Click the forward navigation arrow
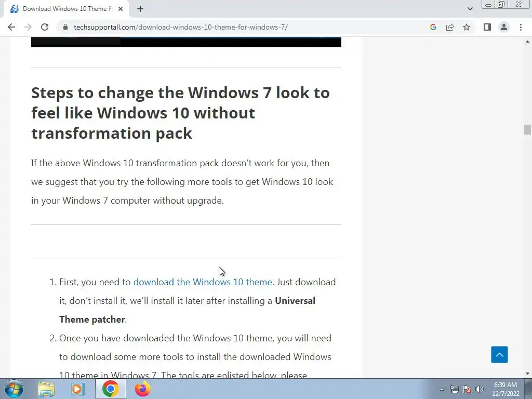532x399 pixels. tap(28, 27)
